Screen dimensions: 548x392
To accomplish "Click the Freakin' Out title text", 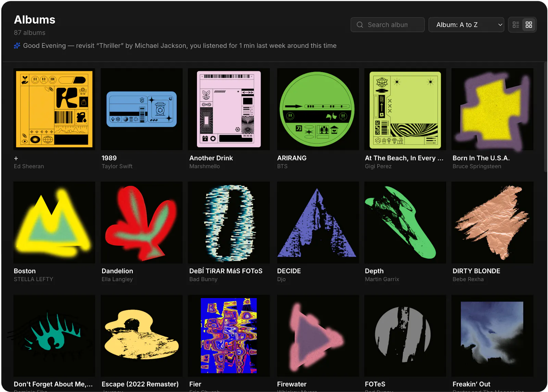I will pos(471,384).
